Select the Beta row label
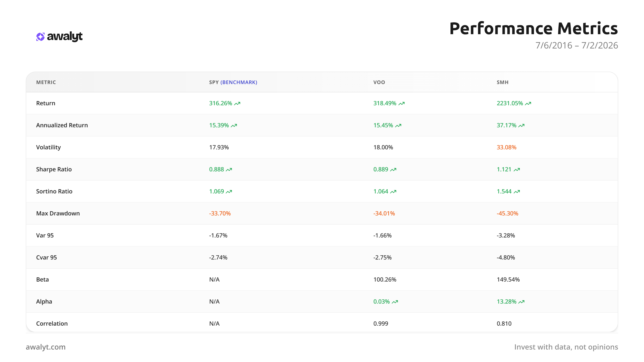644x362 pixels. tap(42, 279)
